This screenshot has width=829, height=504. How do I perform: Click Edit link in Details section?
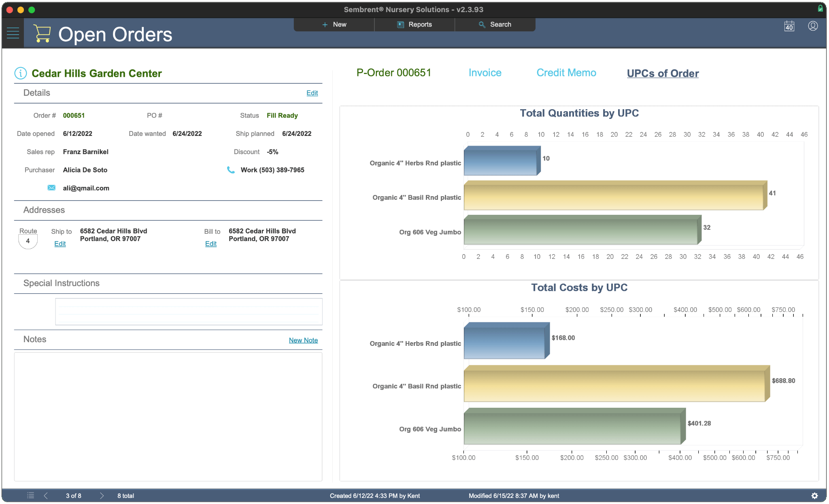click(x=312, y=93)
